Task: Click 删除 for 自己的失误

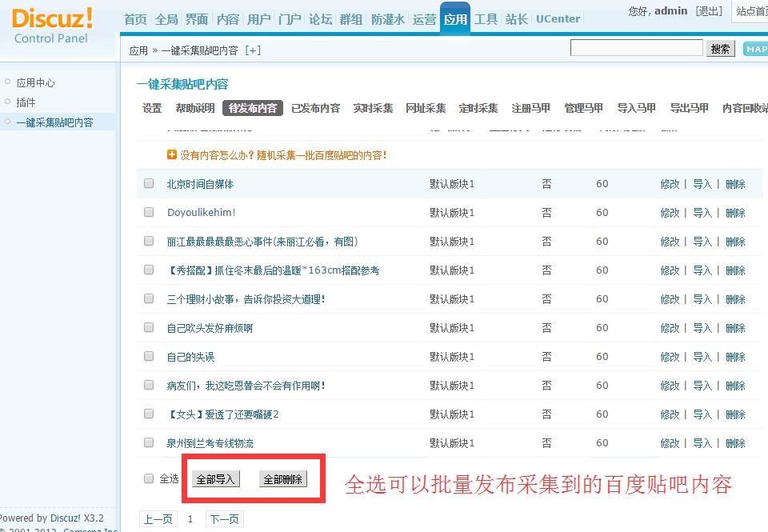Action: pos(735,357)
